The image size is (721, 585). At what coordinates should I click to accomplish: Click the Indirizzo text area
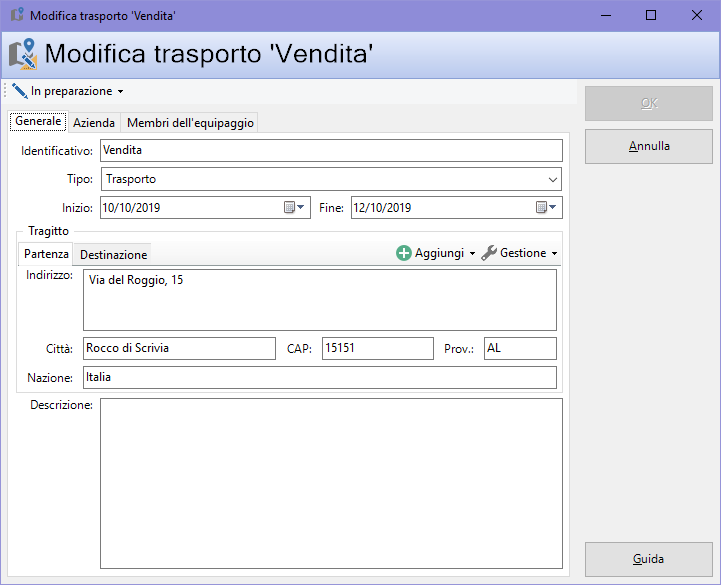(x=320, y=300)
